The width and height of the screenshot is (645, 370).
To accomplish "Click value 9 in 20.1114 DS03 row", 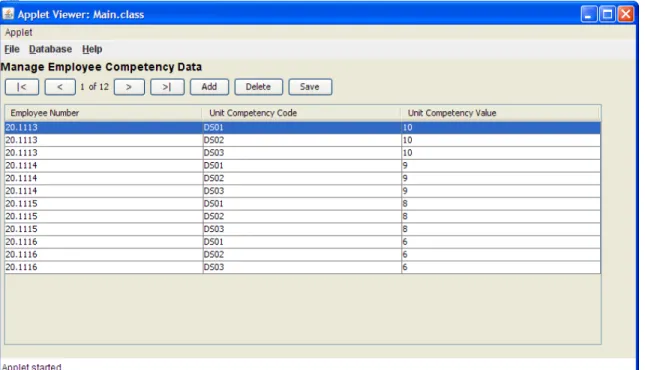I will pyautogui.click(x=501, y=191).
